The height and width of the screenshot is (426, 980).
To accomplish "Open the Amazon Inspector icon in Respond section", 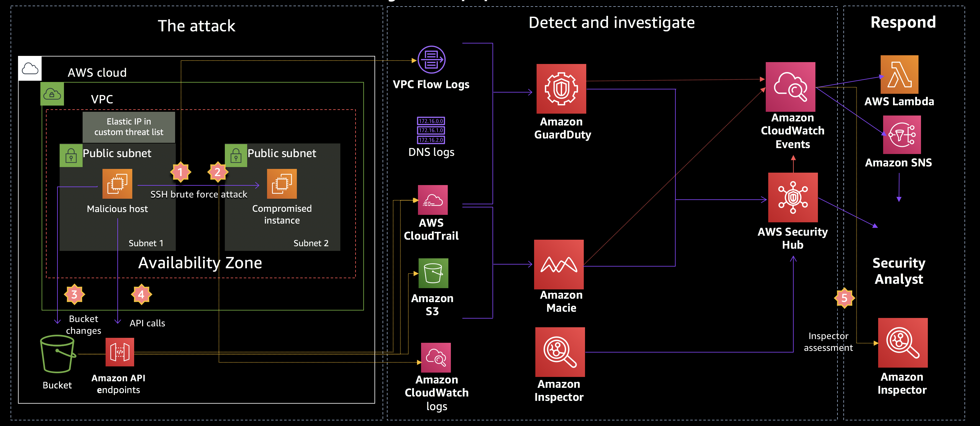I will pyautogui.click(x=903, y=343).
